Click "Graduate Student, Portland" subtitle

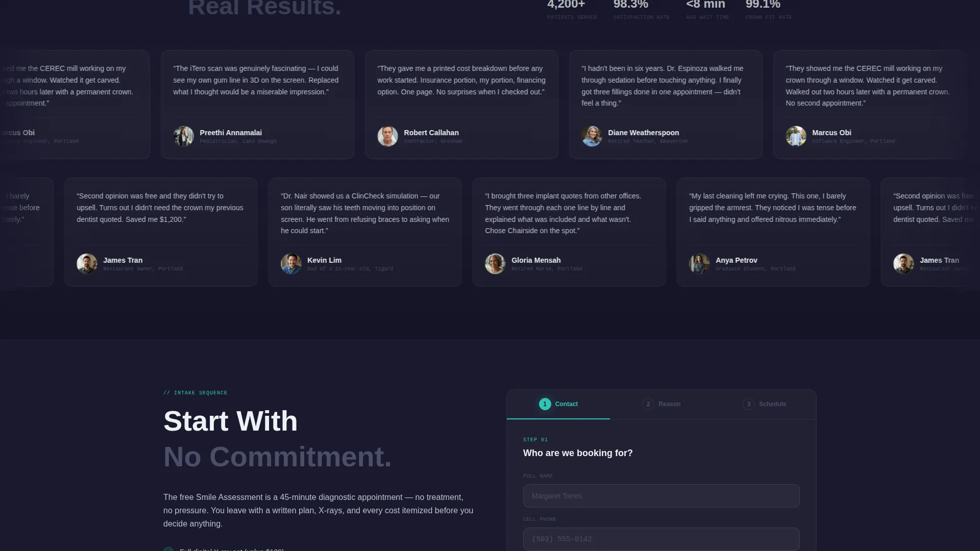[x=755, y=269]
